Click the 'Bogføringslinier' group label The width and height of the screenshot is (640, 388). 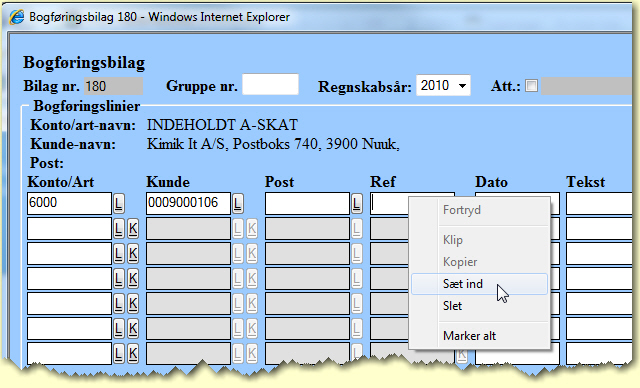pyautogui.click(x=87, y=106)
